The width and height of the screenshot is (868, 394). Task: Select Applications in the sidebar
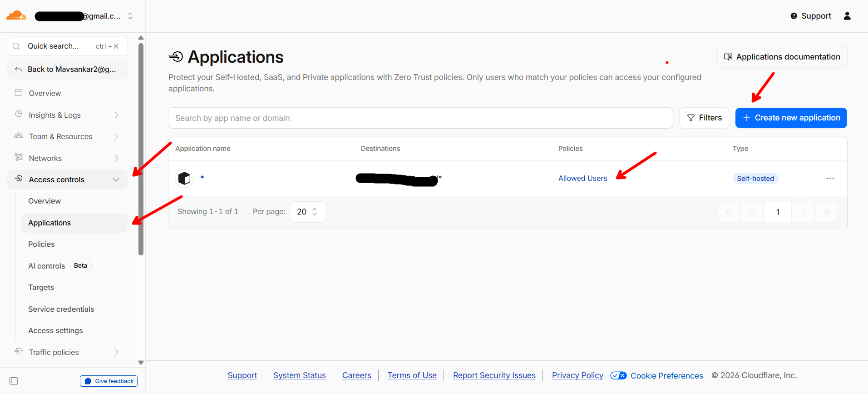(74, 223)
